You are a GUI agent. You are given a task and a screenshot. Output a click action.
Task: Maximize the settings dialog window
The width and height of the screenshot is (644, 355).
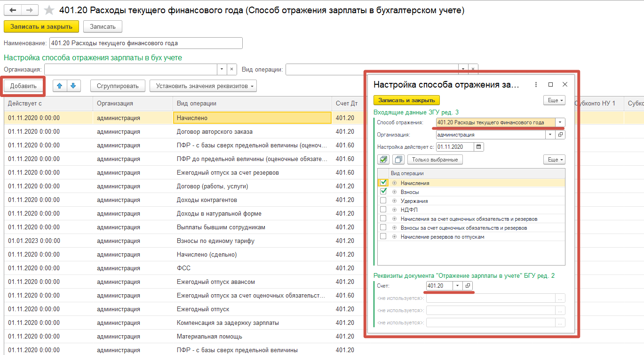[x=551, y=85]
